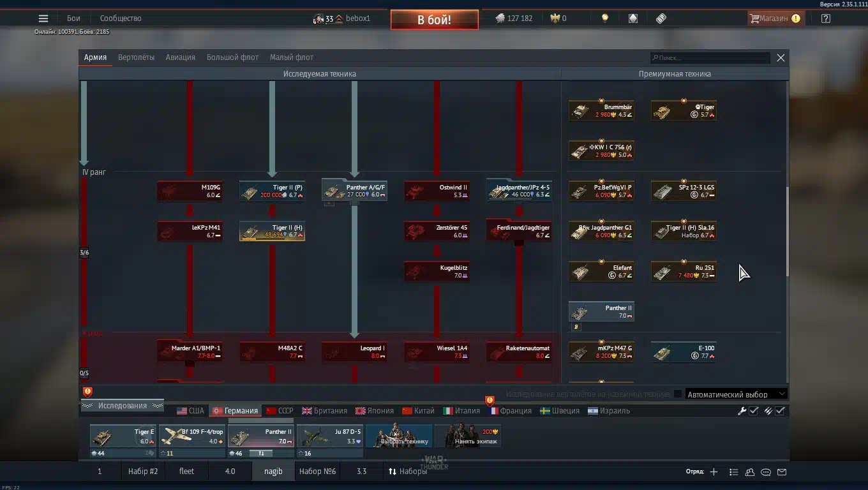Click the В бой! battle button

point(435,20)
